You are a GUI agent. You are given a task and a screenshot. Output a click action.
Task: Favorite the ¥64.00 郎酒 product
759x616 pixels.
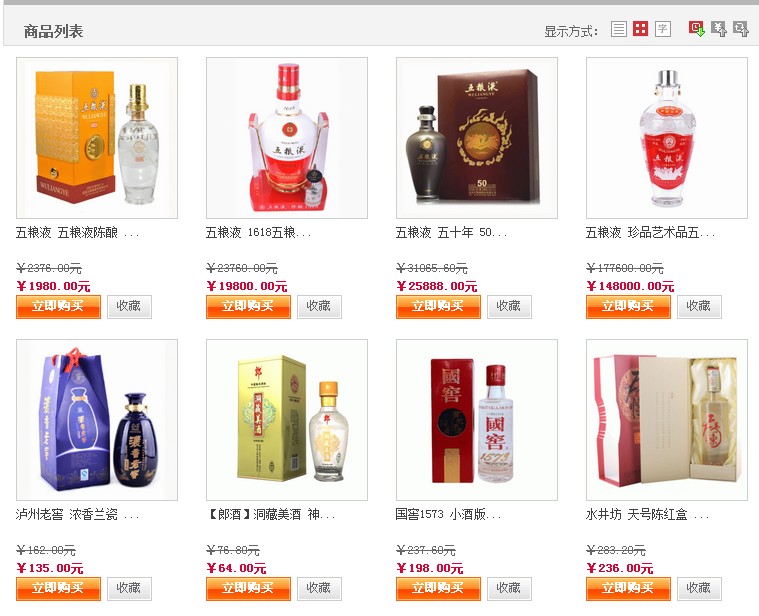point(319,589)
